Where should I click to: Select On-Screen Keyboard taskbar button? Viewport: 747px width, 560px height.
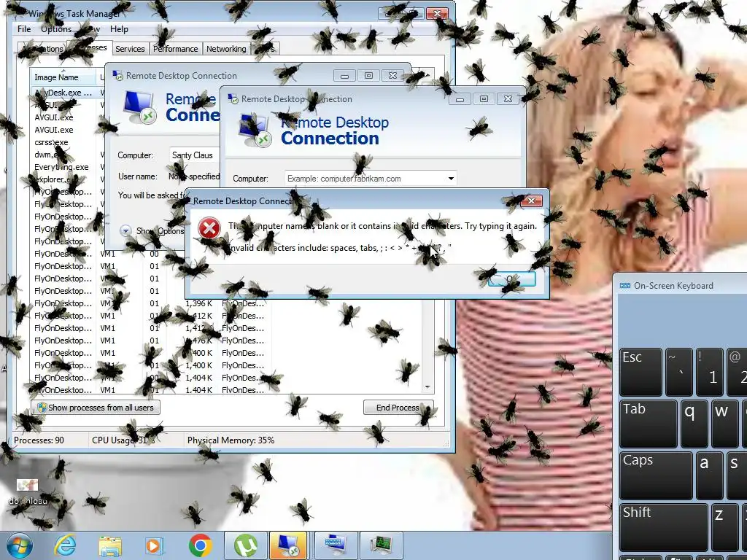pos(336,545)
